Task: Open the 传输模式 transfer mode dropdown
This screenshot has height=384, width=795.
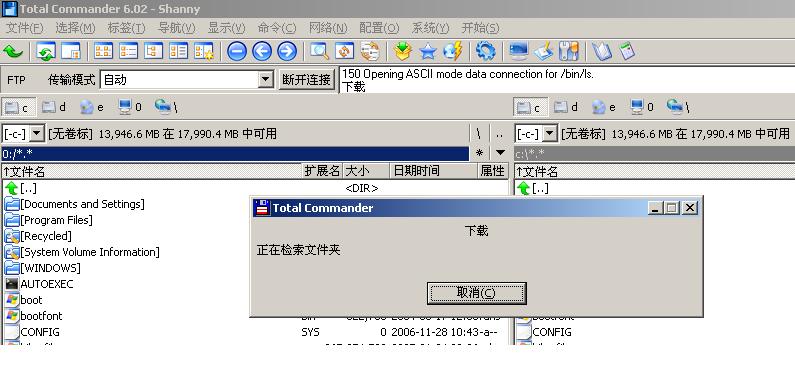Action: (x=265, y=80)
